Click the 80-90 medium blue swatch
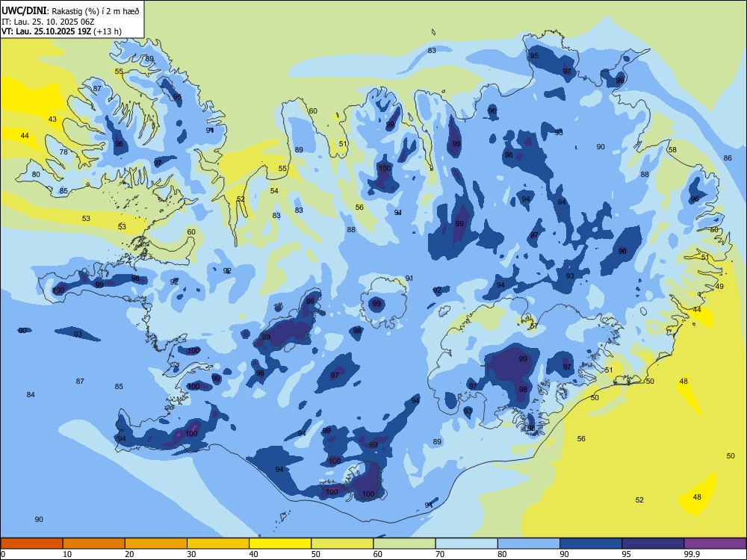The image size is (747, 560). pyautogui.click(x=529, y=544)
